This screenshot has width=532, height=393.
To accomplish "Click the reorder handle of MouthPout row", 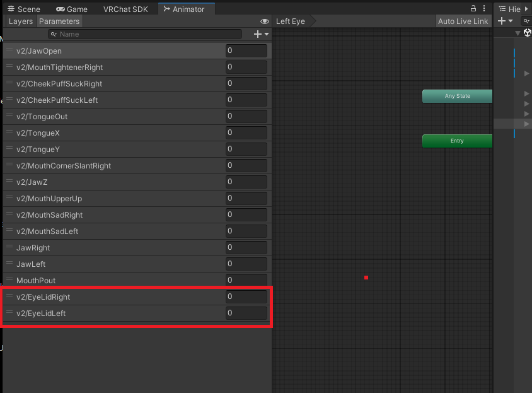I will 9,279.
